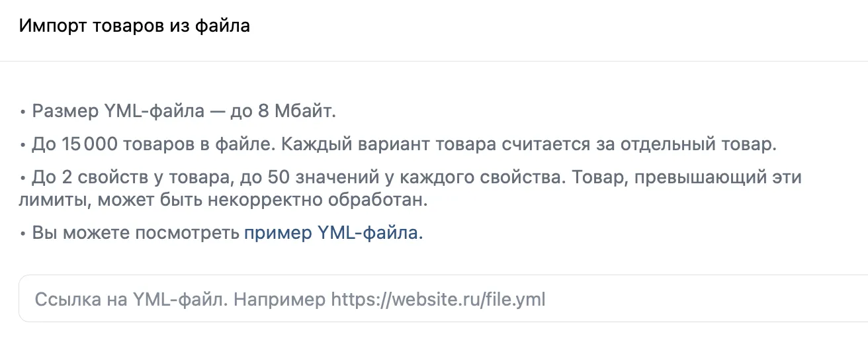Click the bullet before "До 15 000 товаров"
868x352 pixels.
(23, 145)
